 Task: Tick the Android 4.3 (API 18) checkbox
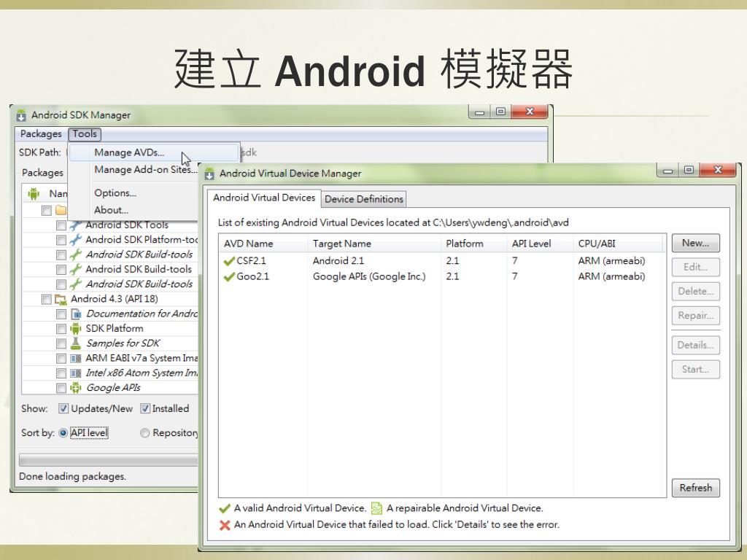pyautogui.click(x=46, y=300)
